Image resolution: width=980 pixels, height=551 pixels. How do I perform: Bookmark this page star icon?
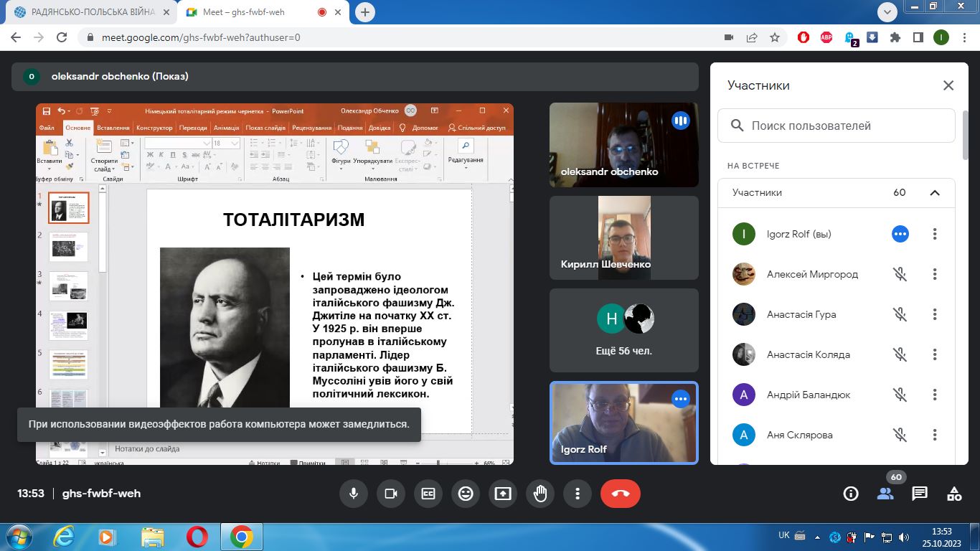pos(774,37)
